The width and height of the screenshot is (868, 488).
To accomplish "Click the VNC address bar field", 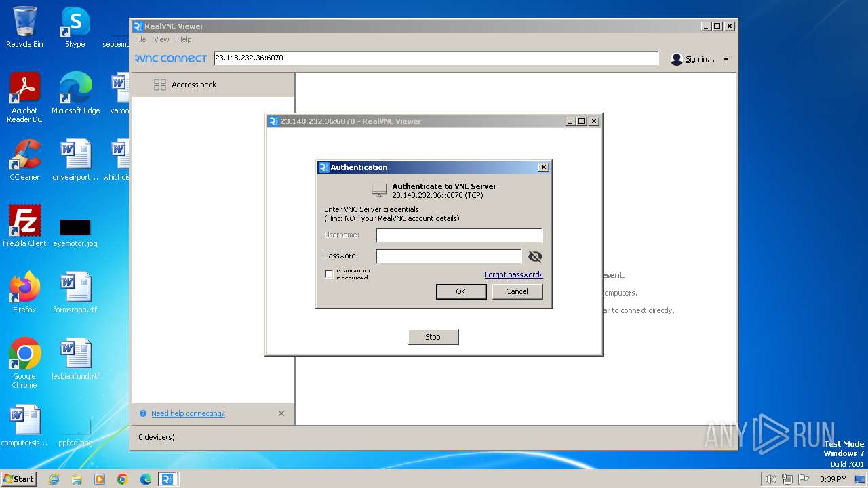I will 436,58.
